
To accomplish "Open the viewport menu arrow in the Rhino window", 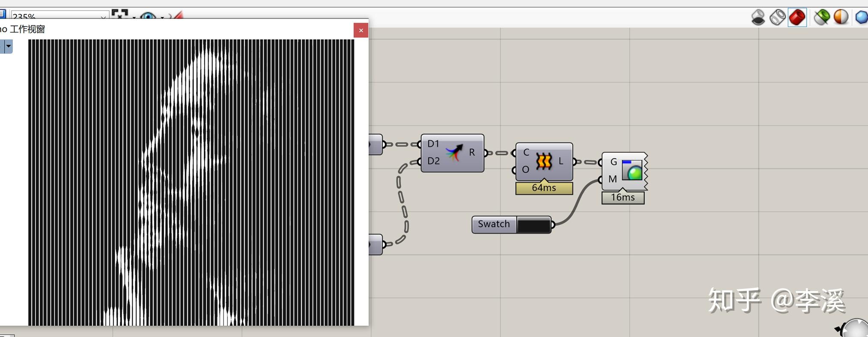I will pyautogui.click(x=8, y=46).
